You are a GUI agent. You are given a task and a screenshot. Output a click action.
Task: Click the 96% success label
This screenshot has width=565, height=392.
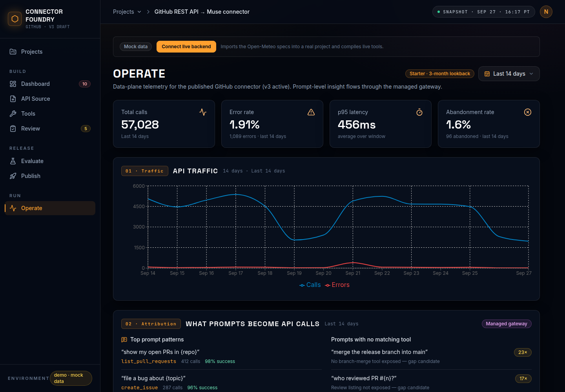point(202,388)
